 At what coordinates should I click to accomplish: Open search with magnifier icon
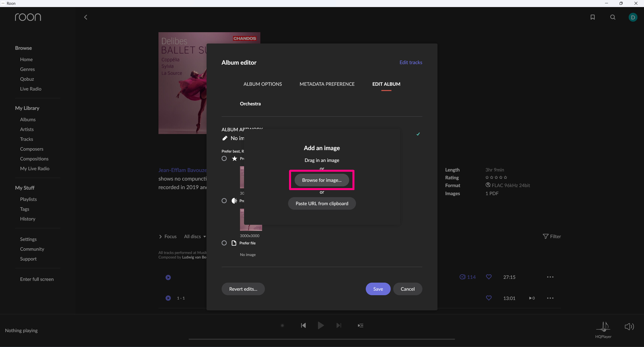(x=613, y=17)
